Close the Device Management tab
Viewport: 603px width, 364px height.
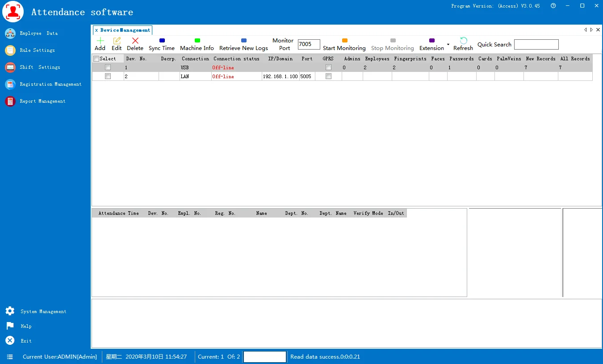click(x=96, y=30)
